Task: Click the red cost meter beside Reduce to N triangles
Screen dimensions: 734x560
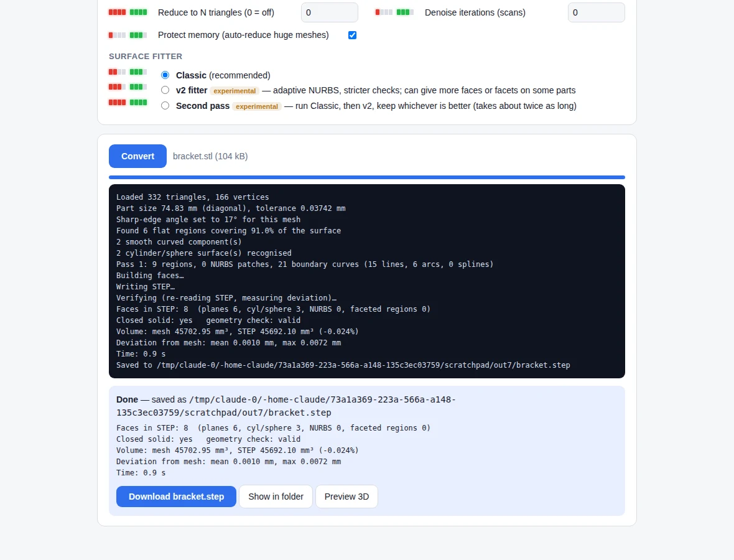Action: (x=117, y=12)
